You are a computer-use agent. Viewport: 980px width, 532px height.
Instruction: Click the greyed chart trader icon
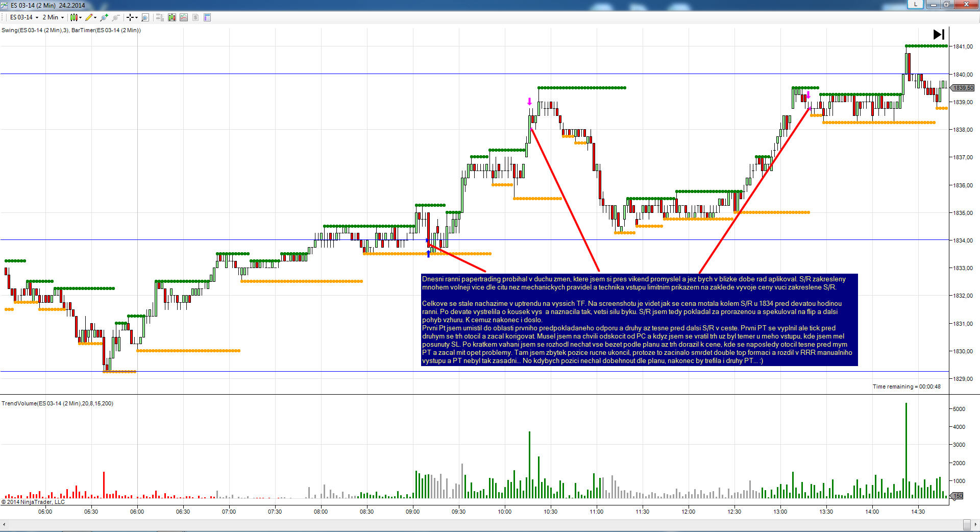click(x=160, y=17)
